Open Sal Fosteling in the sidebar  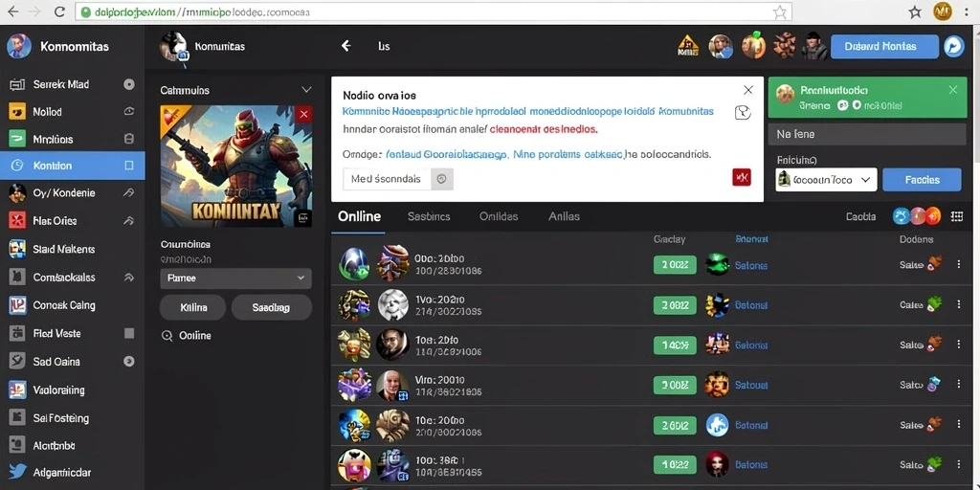60,418
